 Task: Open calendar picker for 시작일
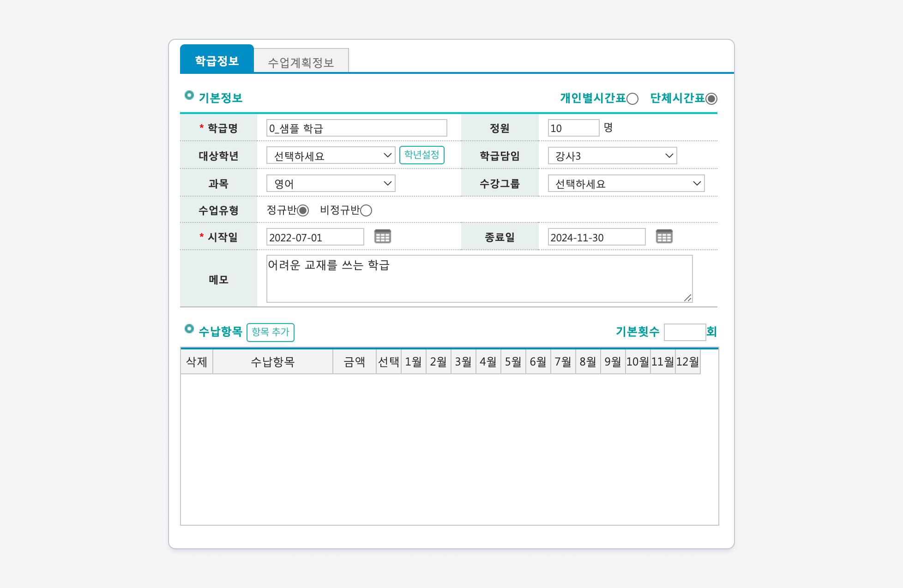point(382,237)
